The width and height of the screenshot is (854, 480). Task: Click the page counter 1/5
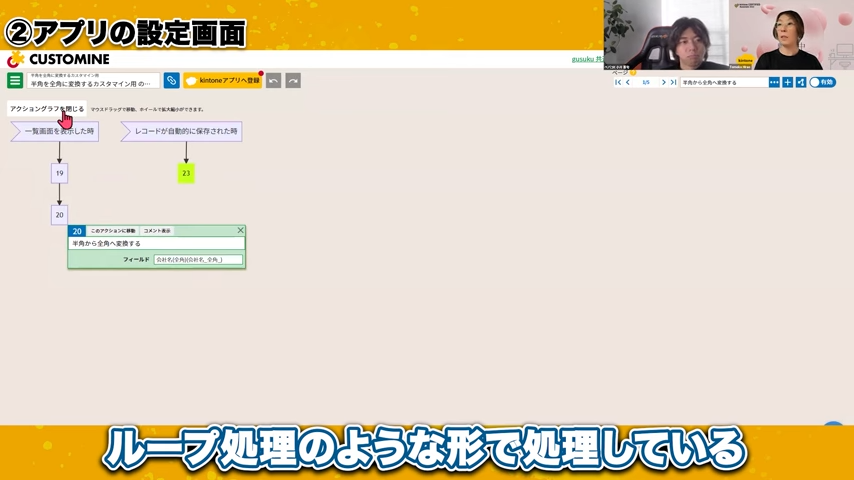[x=646, y=82]
